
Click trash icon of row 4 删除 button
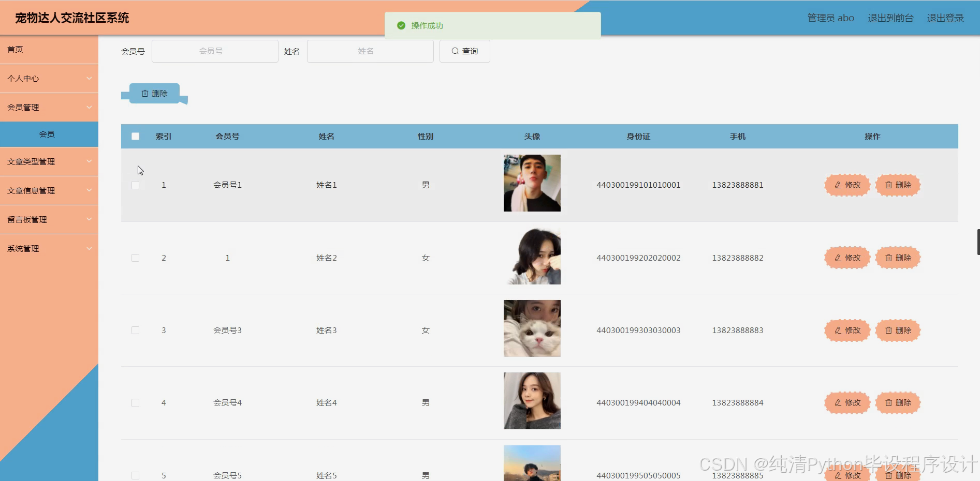point(888,403)
